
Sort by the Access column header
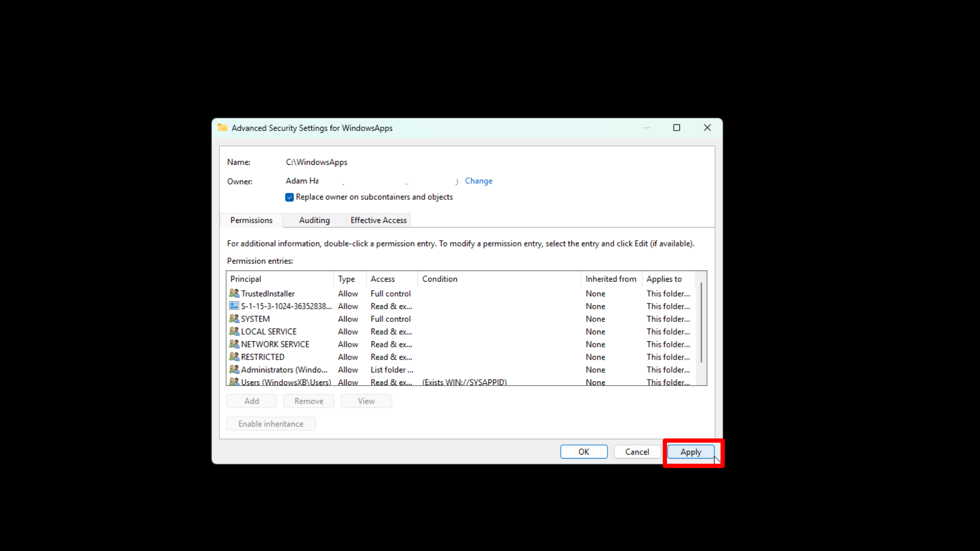[x=382, y=279]
